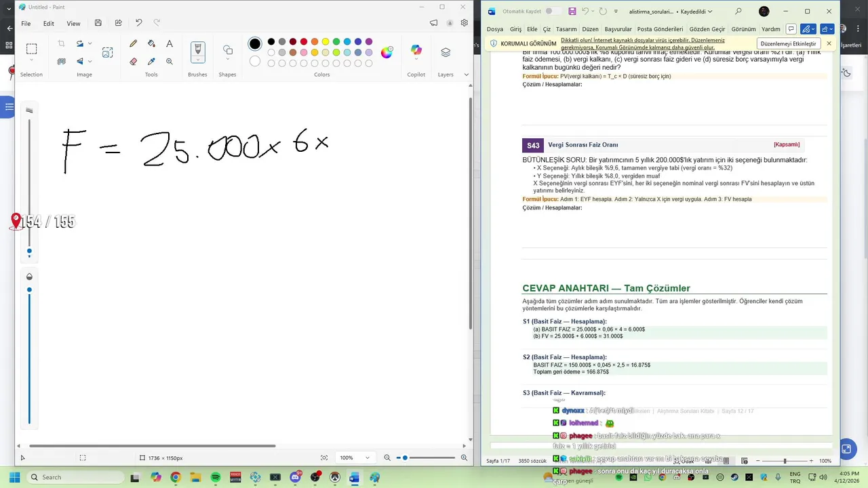This screenshot has width=868, height=488.
Task: Close the Korumalı Görünüm warning bar
Action: pos(829,43)
